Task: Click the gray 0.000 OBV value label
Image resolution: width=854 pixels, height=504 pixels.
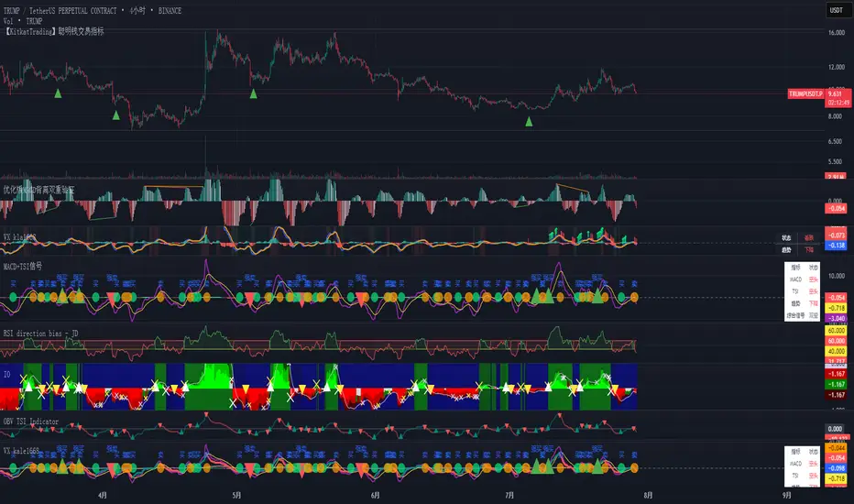Action: coord(835,429)
